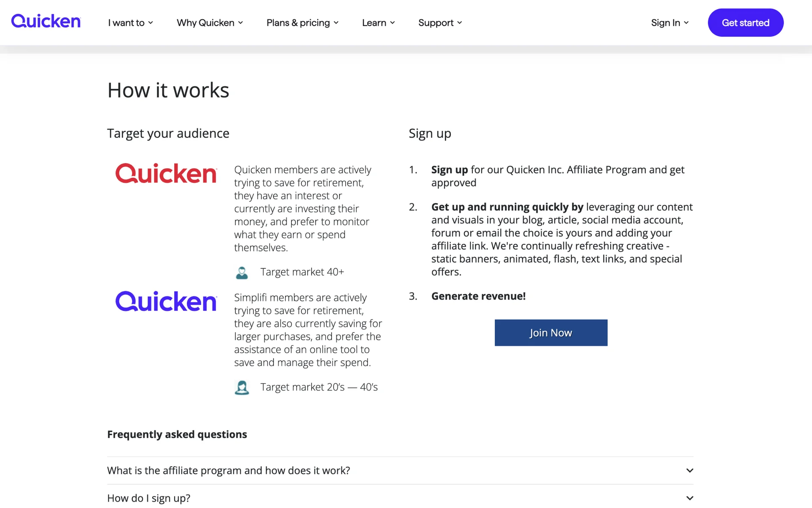The image size is (812, 508).
Task: Click the chevron arrow next to Learn
Action: 392,23
